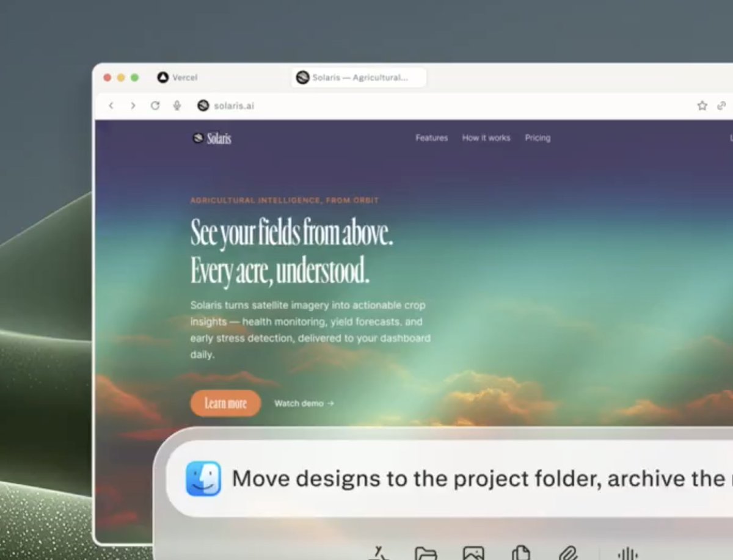The width and height of the screenshot is (733, 560).
Task: Switch to the Vercel tab
Action: tap(177, 78)
